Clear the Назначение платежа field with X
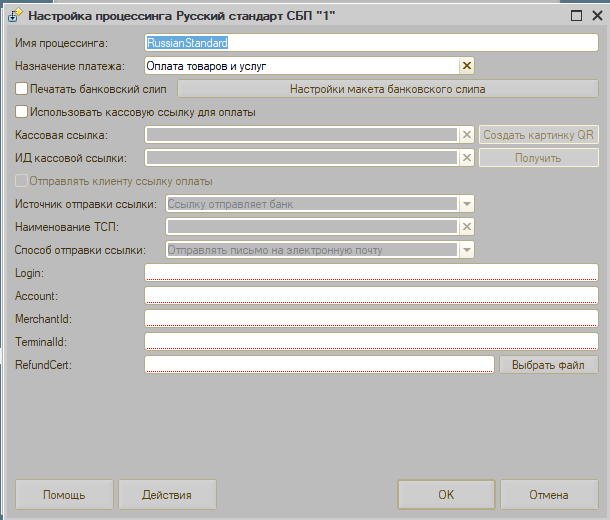610x520 pixels. 466,66
